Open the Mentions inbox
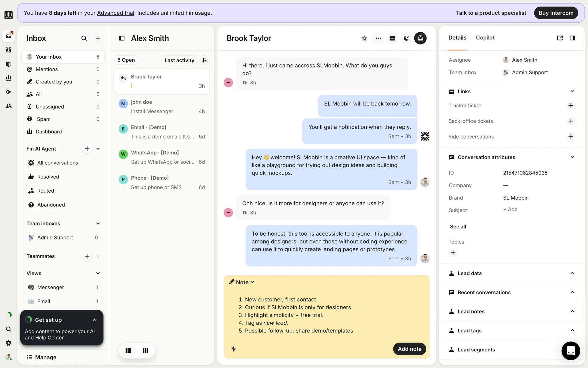This screenshot has width=588, height=368. 47,69
